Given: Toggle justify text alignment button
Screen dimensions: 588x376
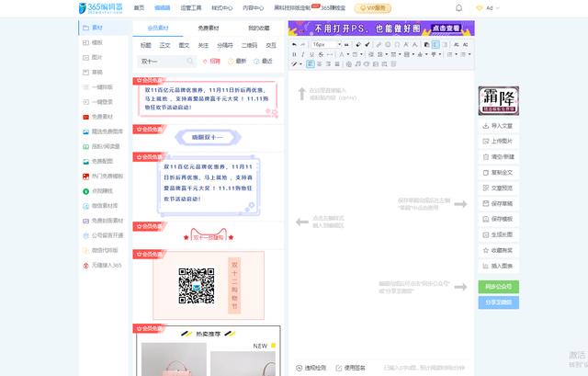Looking at the screenshot, I should (x=337, y=64).
